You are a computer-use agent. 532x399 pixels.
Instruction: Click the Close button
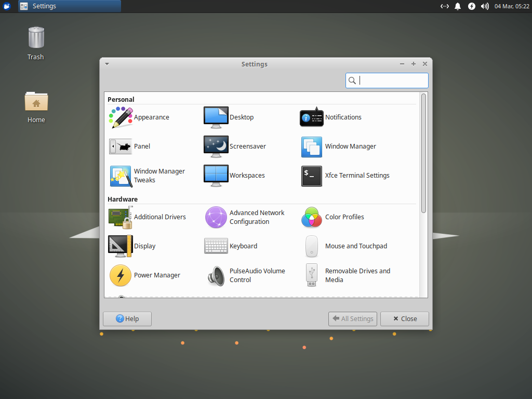click(x=404, y=318)
